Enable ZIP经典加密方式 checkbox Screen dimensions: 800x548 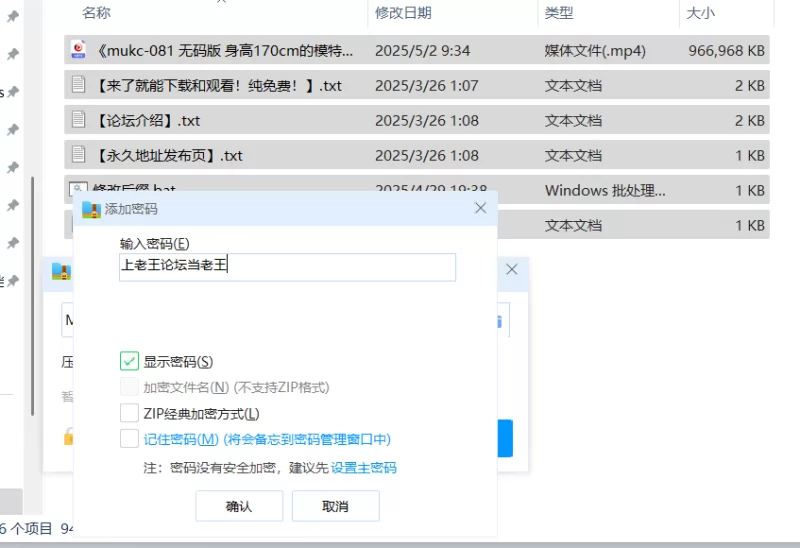[x=129, y=413]
